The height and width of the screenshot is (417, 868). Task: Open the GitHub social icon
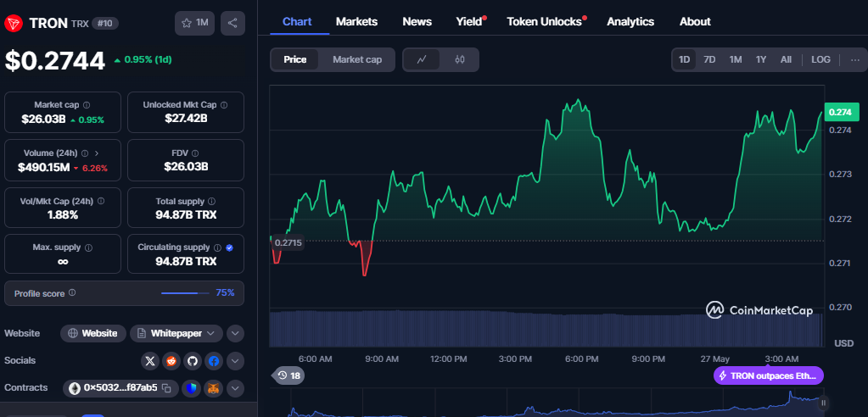click(193, 362)
